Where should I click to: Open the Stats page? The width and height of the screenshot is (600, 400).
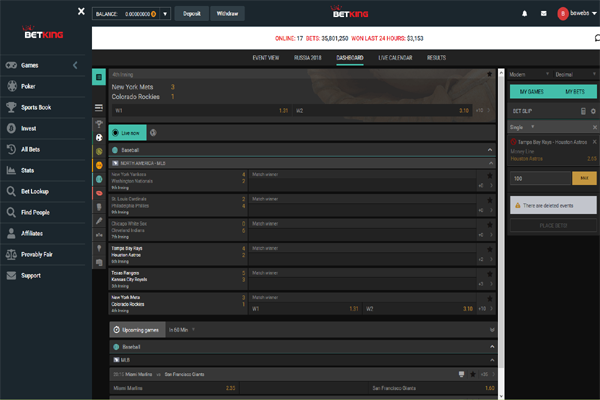(x=27, y=170)
